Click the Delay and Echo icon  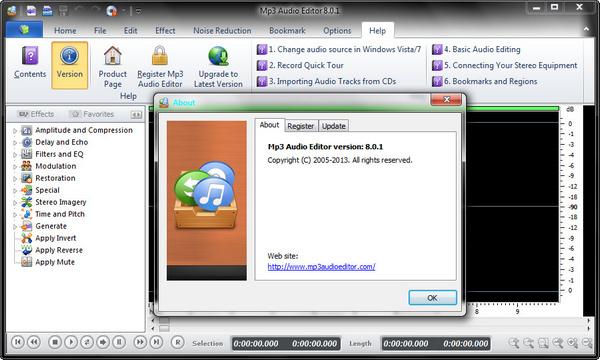tap(26, 142)
